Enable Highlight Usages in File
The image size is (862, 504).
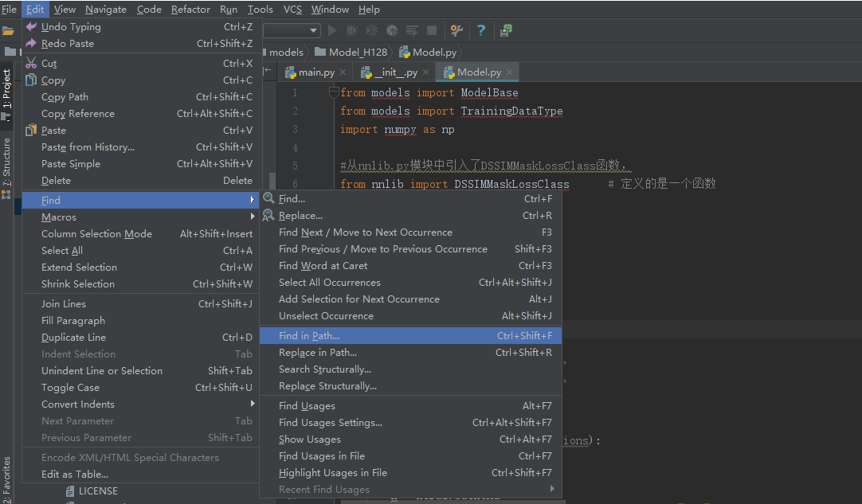tap(335, 472)
